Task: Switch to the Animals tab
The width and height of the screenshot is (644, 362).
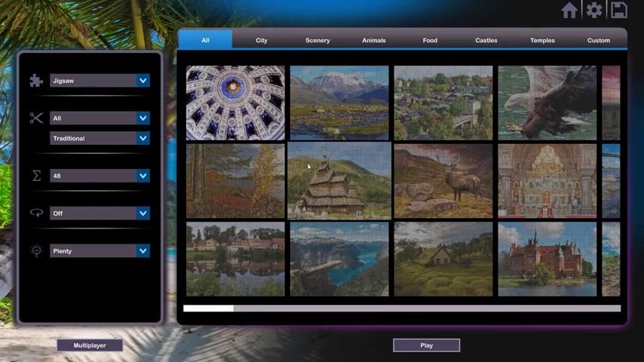Action: click(x=373, y=40)
